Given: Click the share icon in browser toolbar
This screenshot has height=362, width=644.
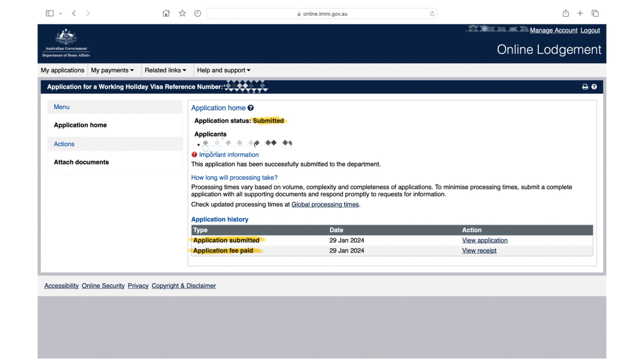Looking at the screenshot, I should tap(566, 13).
